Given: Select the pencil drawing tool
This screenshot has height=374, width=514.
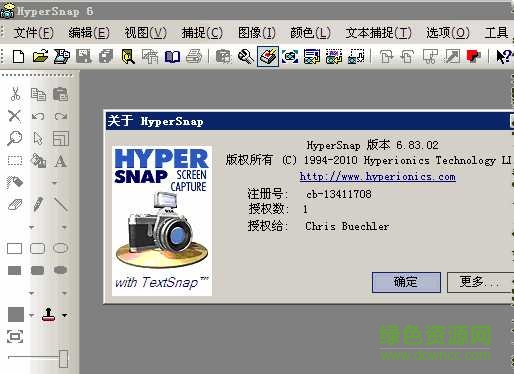Looking at the screenshot, I should [x=38, y=204].
